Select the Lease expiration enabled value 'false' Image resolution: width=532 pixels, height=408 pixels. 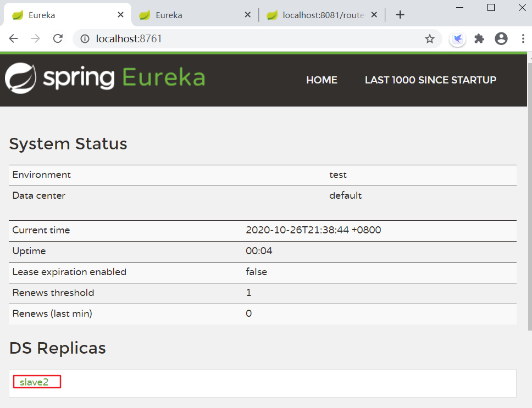pos(256,272)
